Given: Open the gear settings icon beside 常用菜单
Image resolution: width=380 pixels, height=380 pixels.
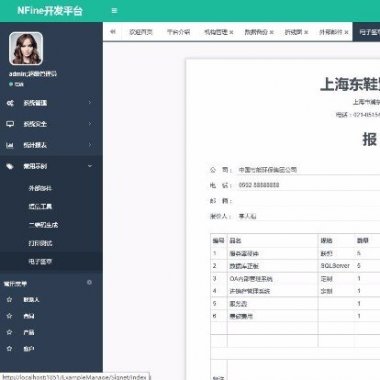Looking at the screenshot, I should [89, 283].
